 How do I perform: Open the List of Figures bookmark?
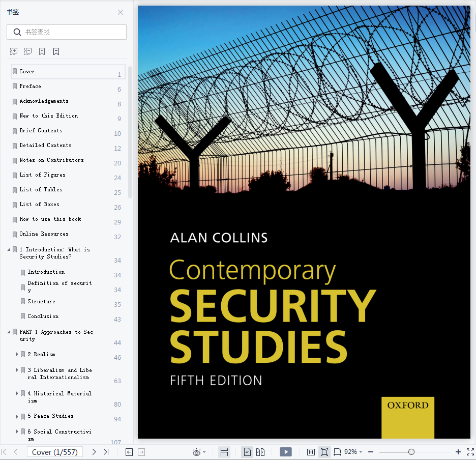68,175
